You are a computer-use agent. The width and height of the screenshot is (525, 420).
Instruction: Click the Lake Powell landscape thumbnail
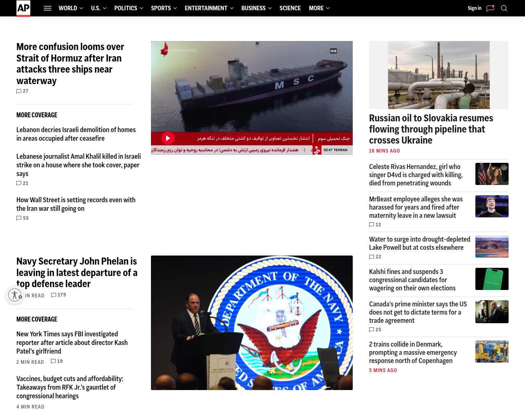click(x=492, y=247)
